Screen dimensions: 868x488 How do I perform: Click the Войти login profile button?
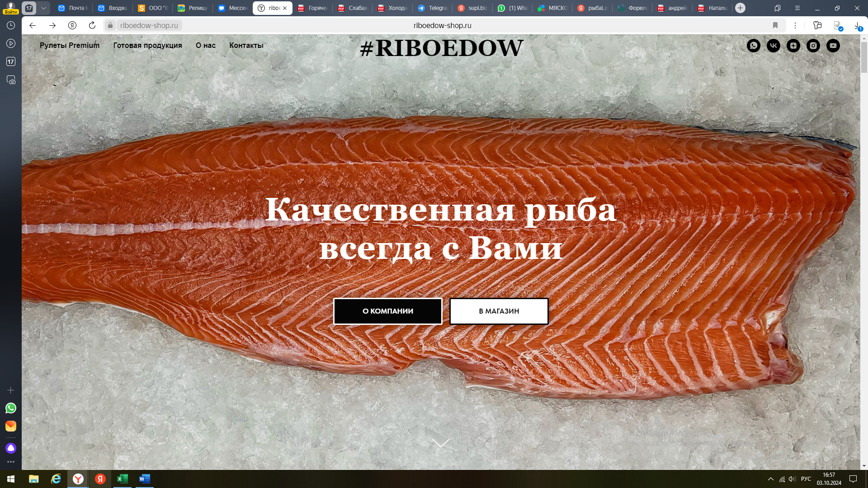tap(10, 8)
